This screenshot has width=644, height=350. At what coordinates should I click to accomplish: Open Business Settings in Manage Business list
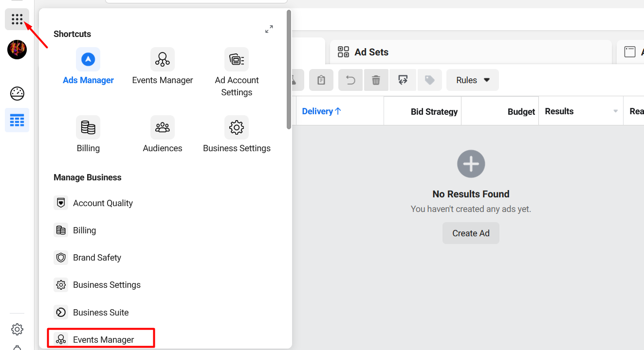(x=97, y=285)
